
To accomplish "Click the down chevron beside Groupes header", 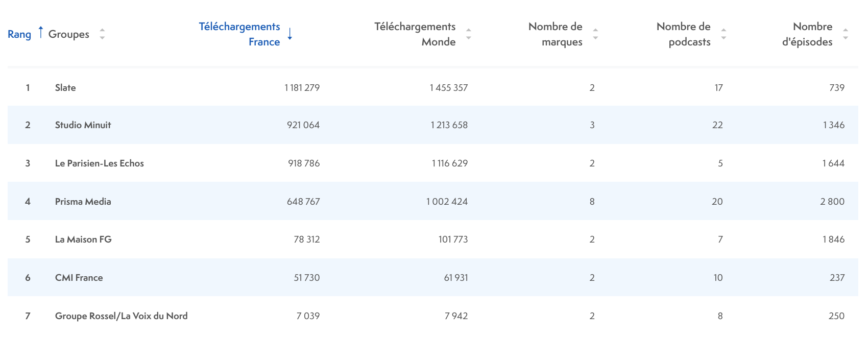I will click(x=103, y=38).
